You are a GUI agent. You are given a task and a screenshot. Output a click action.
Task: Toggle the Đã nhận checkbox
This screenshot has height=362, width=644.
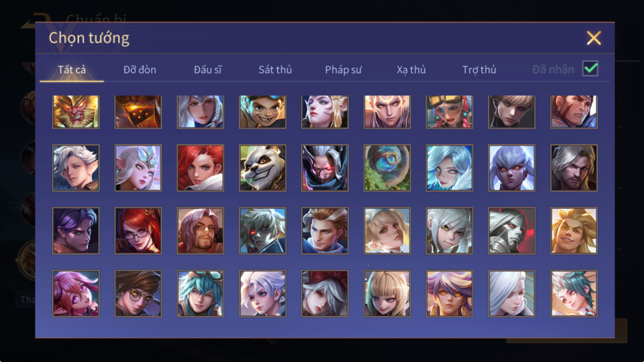point(590,69)
